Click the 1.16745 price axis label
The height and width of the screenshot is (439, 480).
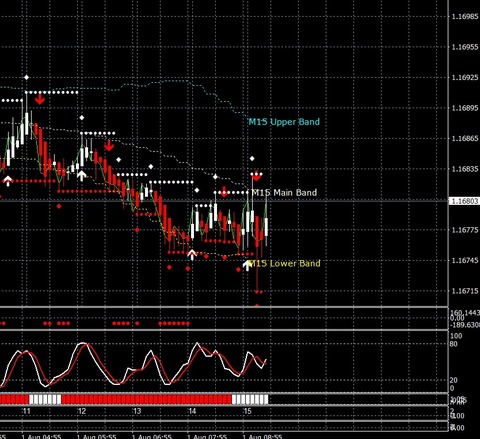pyautogui.click(x=465, y=260)
